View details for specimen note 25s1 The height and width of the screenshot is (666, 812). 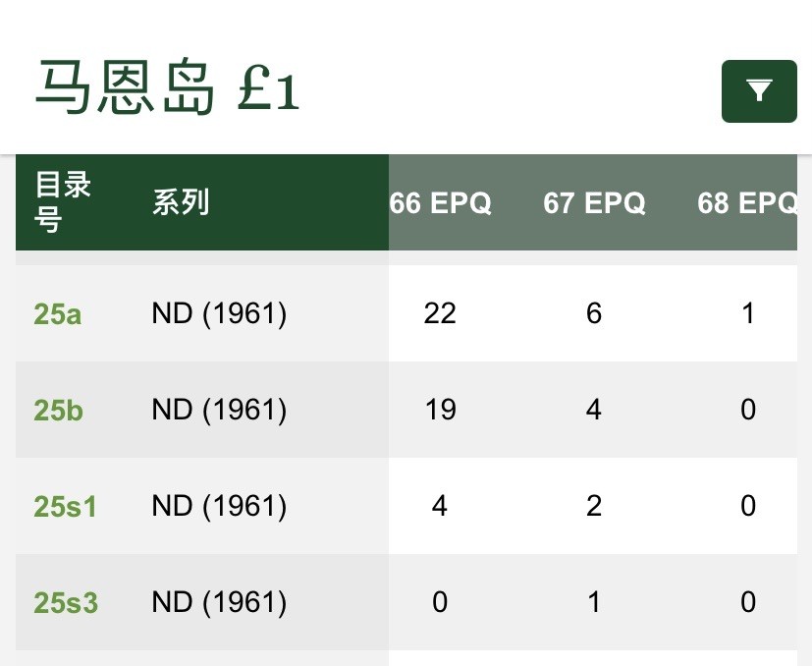pyautogui.click(x=64, y=506)
